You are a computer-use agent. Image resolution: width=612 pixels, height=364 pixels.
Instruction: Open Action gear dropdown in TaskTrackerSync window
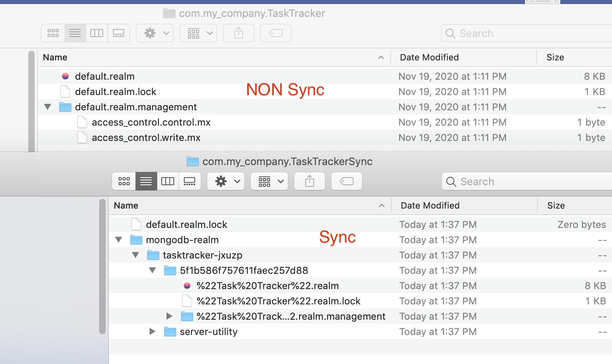(226, 181)
